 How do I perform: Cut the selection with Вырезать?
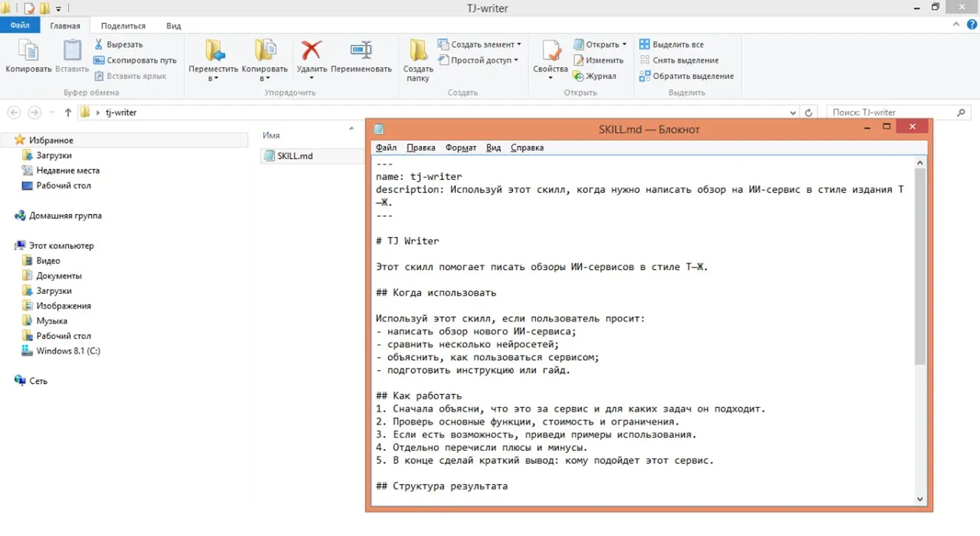tap(119, 44)
